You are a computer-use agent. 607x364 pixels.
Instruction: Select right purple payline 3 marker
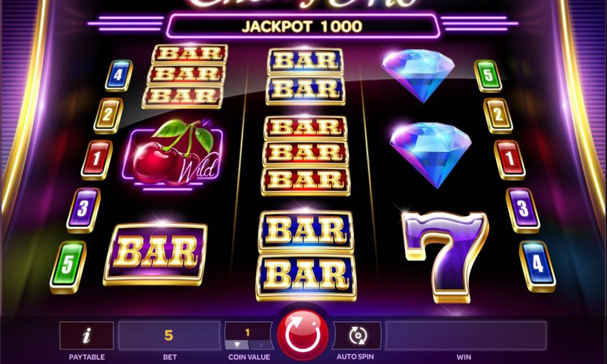click(x=523, y=210)
